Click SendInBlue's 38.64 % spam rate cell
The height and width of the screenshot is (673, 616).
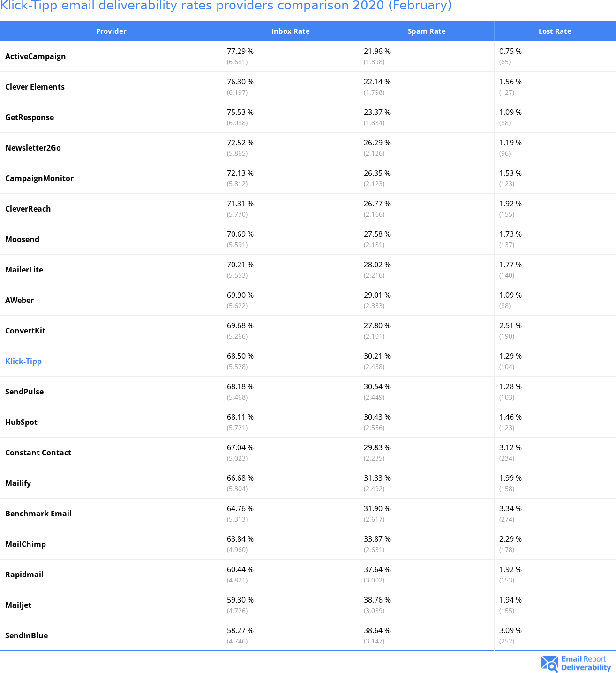[x=377, y=631]
